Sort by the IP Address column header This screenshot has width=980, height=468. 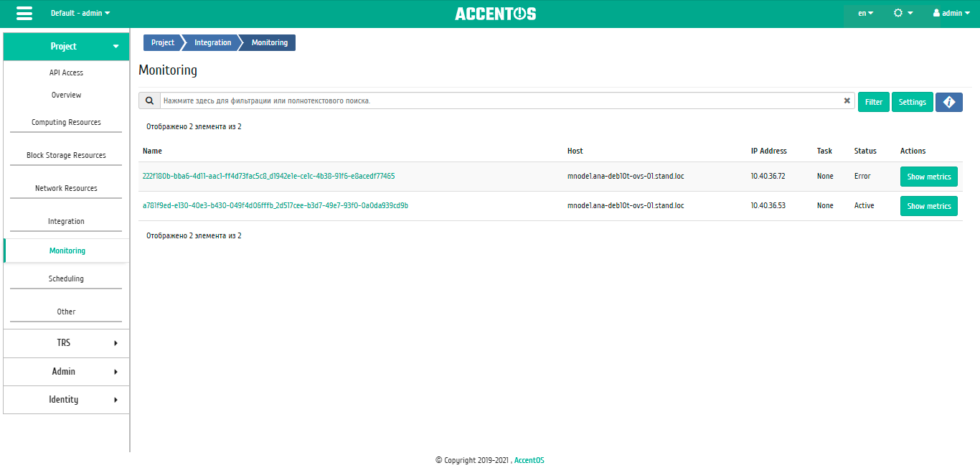tap(769, 151)
